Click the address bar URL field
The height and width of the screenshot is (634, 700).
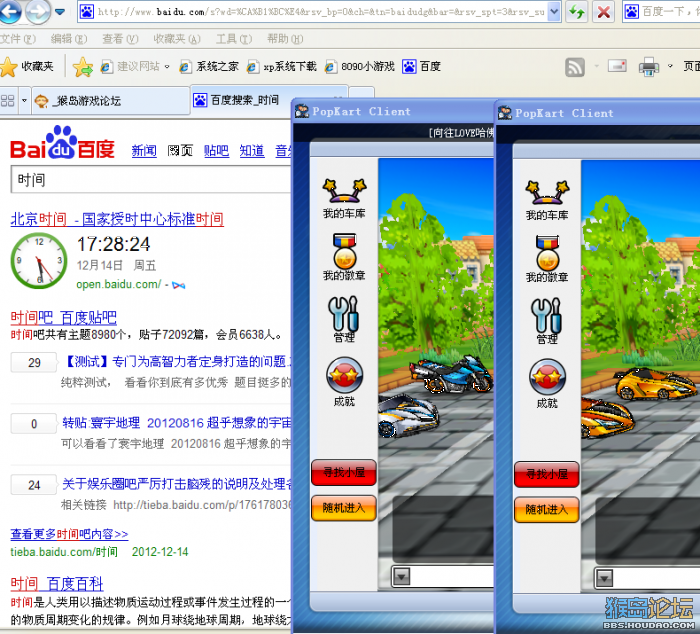[x=314, y=12]
